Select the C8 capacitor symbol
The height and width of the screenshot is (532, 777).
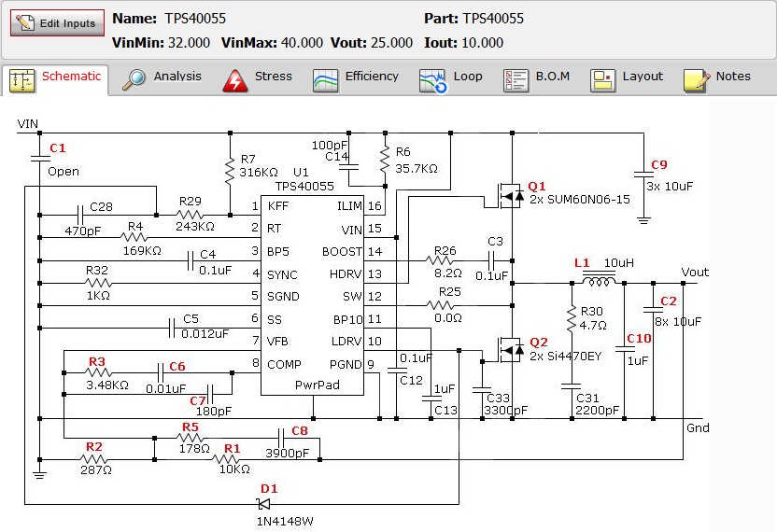click(x=281, y=438)
